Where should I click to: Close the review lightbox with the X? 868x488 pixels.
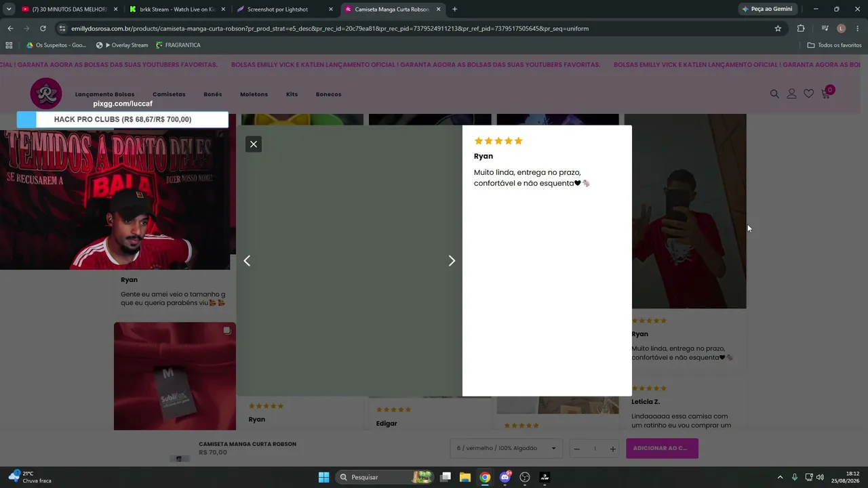[x=254, y=144]
